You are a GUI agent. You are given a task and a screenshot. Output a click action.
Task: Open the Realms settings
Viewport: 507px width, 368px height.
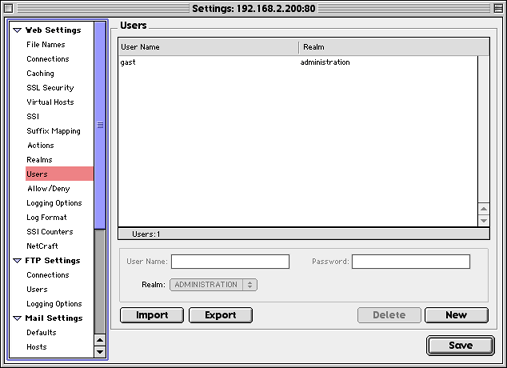39,160
